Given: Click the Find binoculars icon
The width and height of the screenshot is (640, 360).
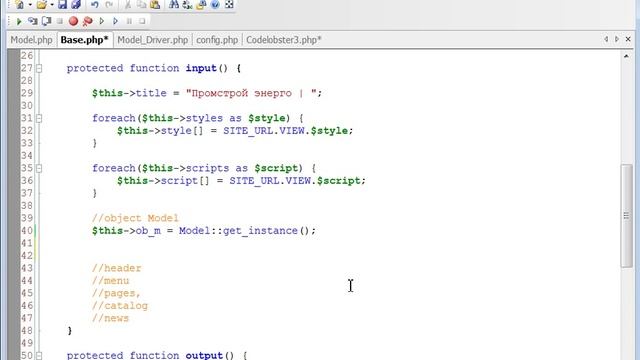Looking at the screenshot, I should 174,5.
